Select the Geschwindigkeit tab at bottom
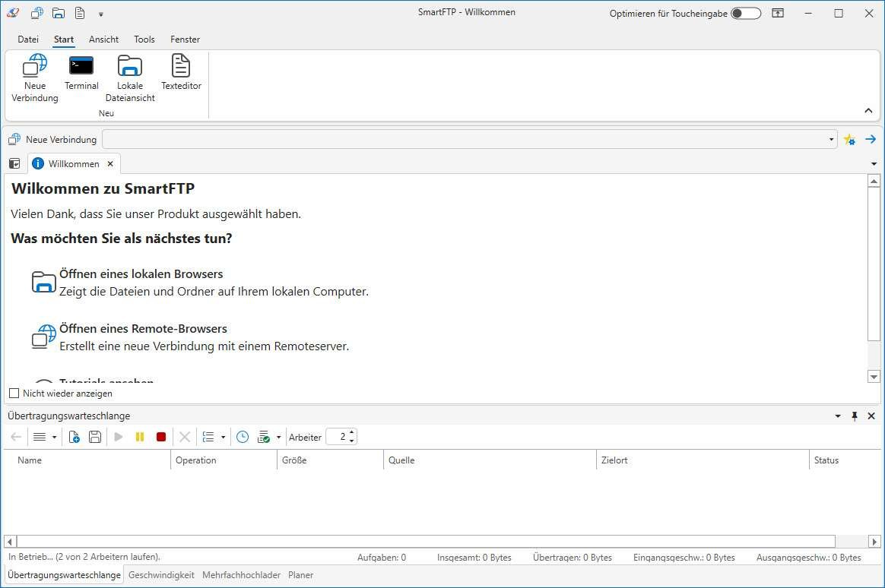This screenshot has width=885, height=588. (161, 575)
